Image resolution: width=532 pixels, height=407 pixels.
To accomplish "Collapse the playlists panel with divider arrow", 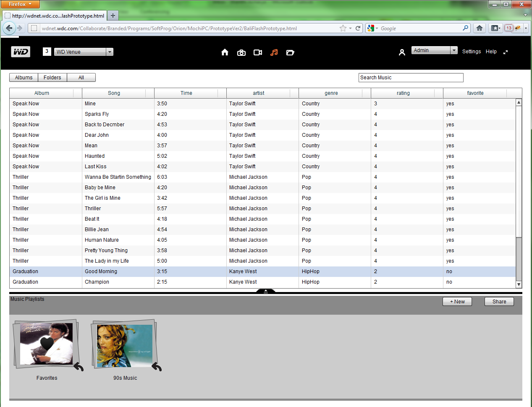I will click(x=265, y=291).
